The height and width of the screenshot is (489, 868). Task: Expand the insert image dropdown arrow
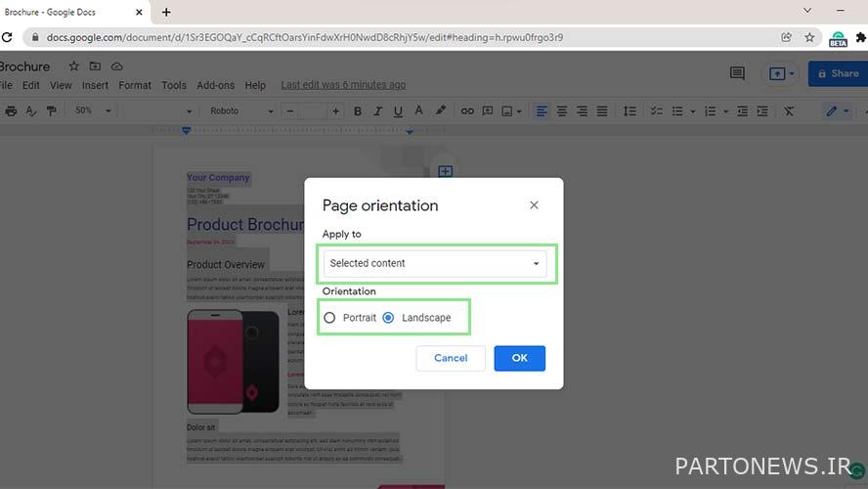519,111
